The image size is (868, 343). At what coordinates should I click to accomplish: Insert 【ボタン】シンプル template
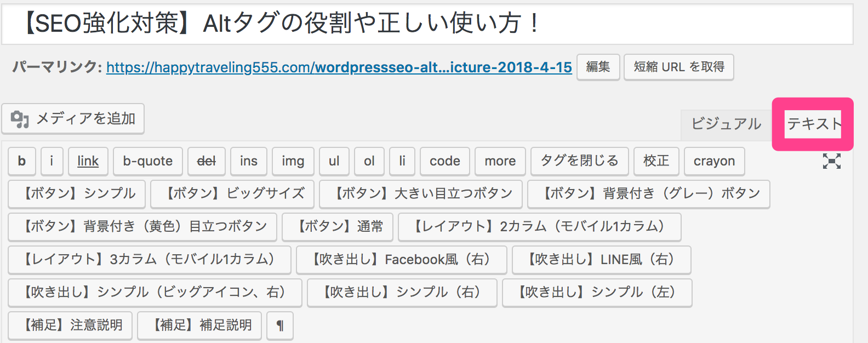click(x=77, y=194)
